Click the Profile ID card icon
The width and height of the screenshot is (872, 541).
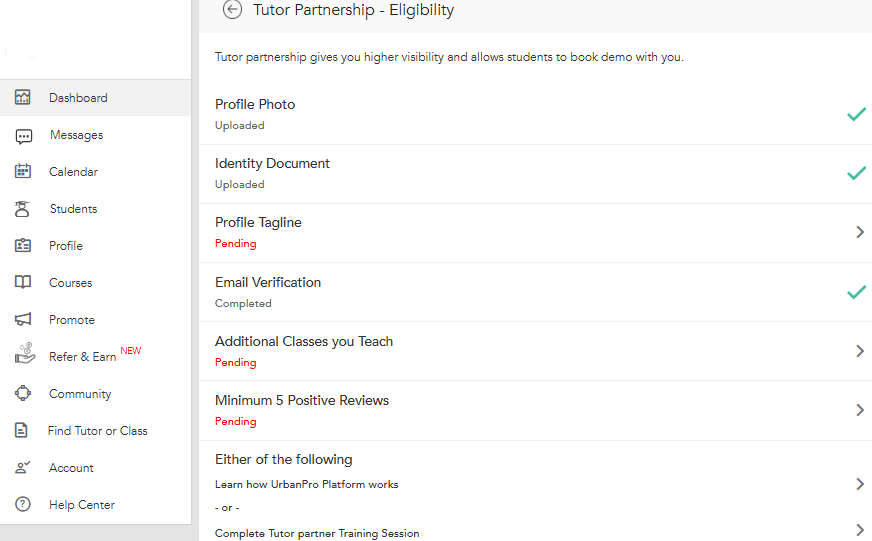click(23, 246)
